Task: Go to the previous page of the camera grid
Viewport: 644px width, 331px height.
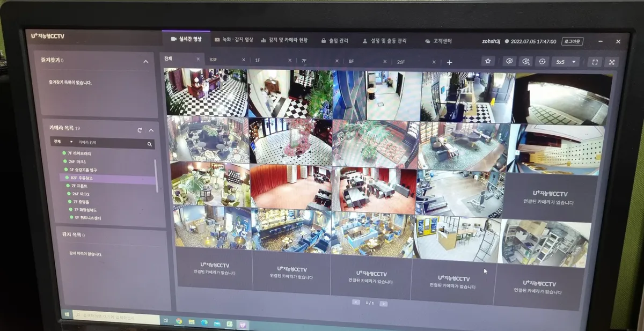Action: pos(356,303)
